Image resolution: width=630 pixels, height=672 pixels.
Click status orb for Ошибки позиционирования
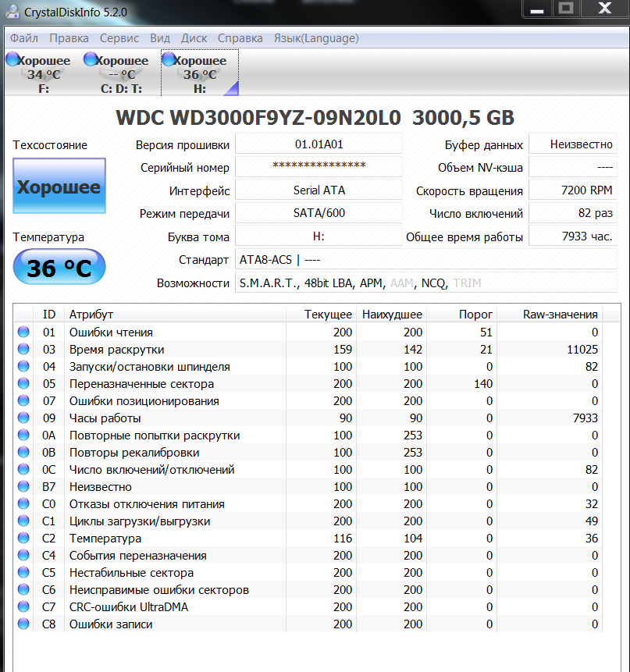click(x=23, y=400)
